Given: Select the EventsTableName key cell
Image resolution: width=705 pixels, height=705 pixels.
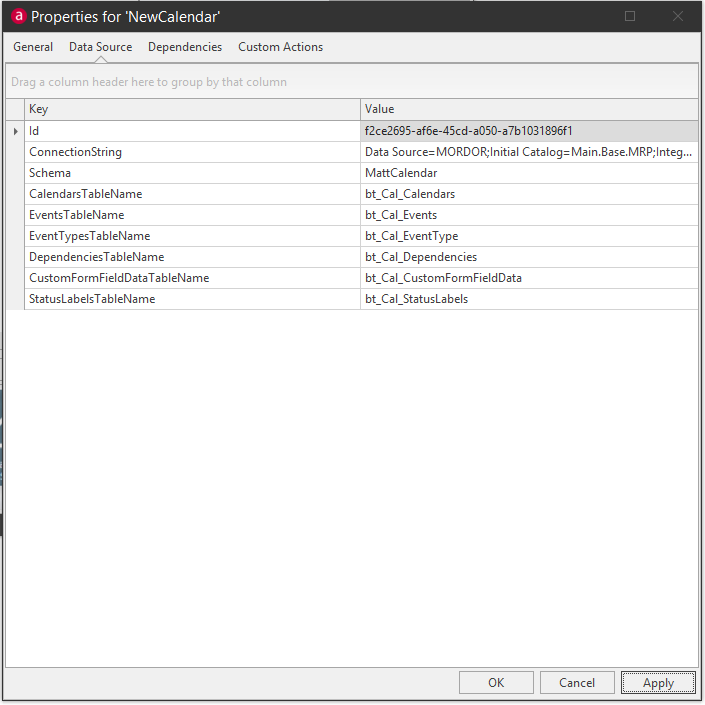Looking at the screenshot, I should pyautogui.click(x=192, y=215).
